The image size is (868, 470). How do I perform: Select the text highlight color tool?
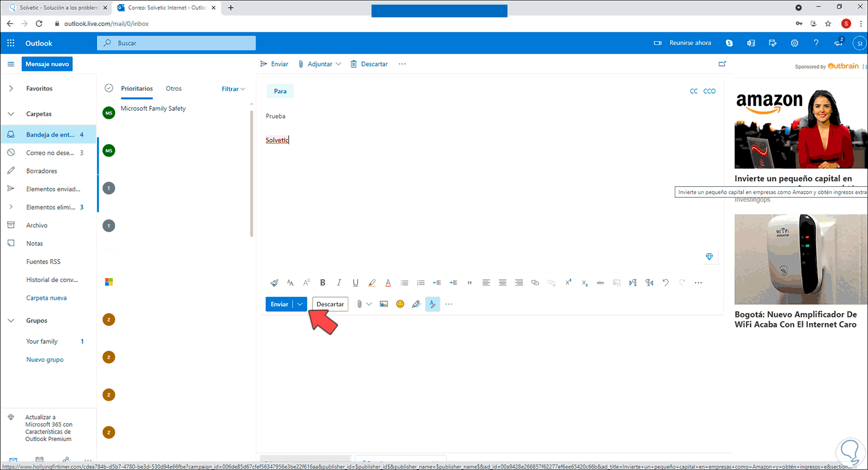pyautogui.click(x=372, y=283)
